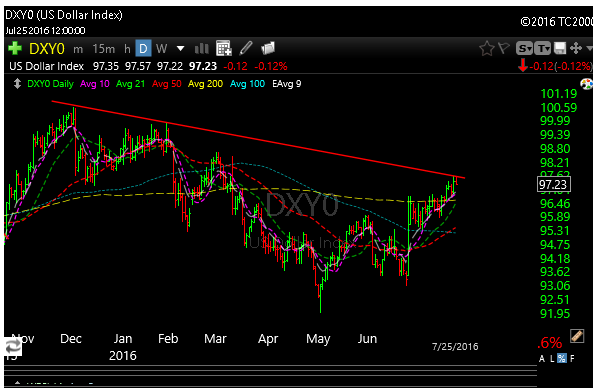Click the 91.95 price axis label
Viewport: 593px width, 388px height.
pos(555,314)
